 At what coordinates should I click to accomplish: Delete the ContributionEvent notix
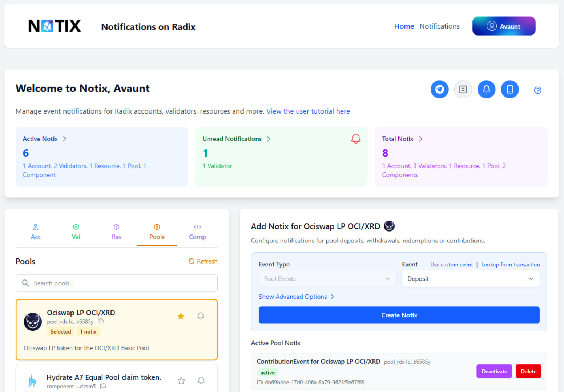pyautogui.click(x=528, y=371)
